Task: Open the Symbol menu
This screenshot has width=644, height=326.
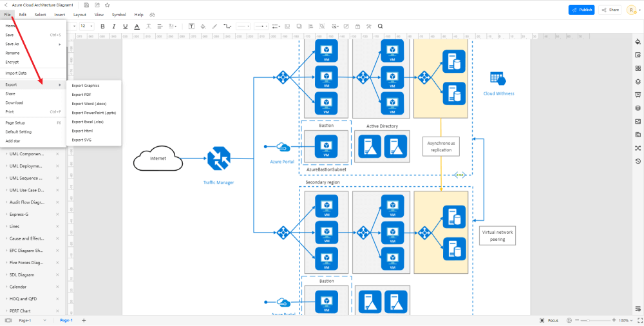Action: [118, 14]
